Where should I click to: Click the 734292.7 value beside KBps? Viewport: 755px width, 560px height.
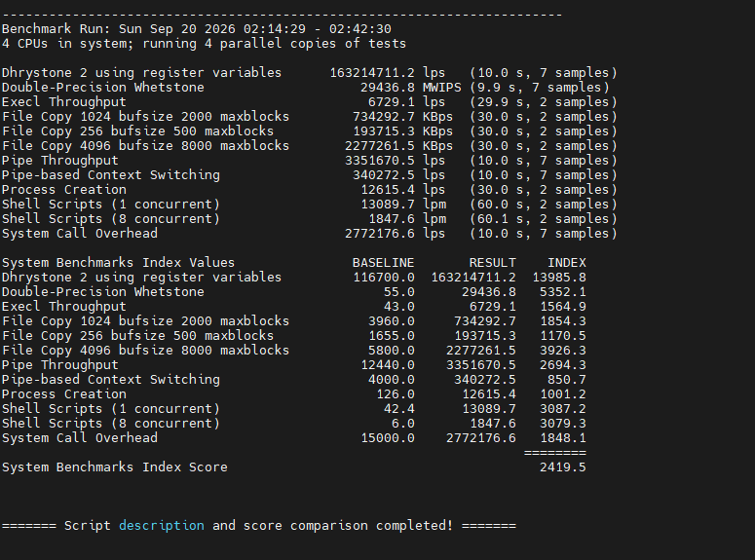384,117
